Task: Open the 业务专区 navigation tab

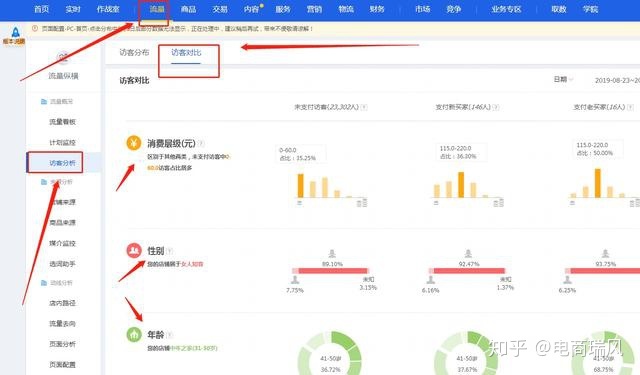Action: 507,9
